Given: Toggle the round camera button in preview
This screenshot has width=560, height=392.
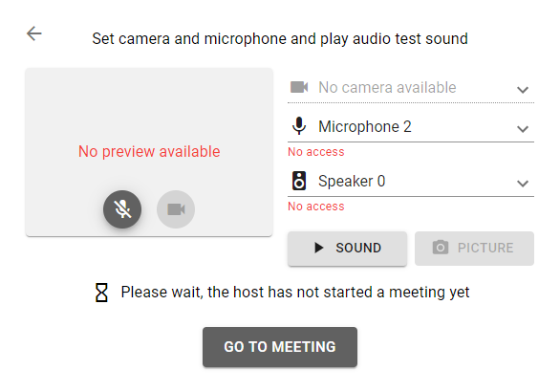Looking at the screenshot, I should click(x=176, y=209).
